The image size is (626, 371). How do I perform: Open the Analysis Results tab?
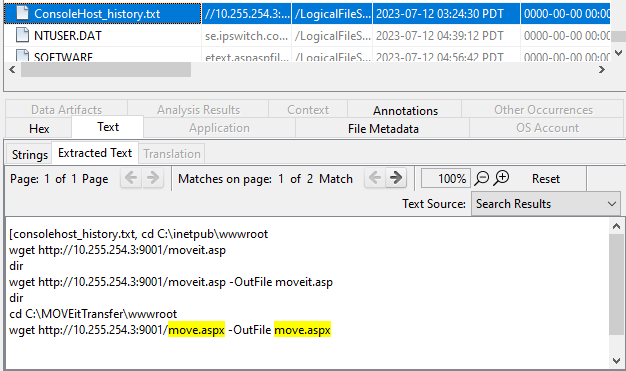[198, 109]
